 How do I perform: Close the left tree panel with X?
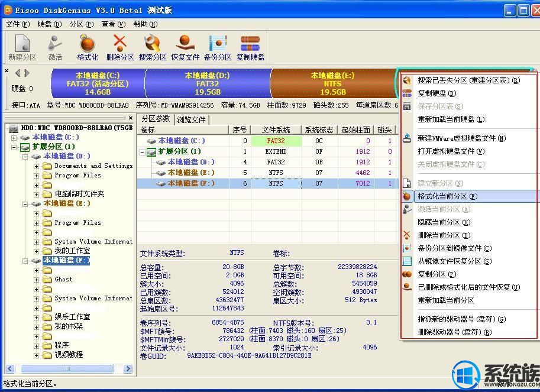(x=131, y=118)
